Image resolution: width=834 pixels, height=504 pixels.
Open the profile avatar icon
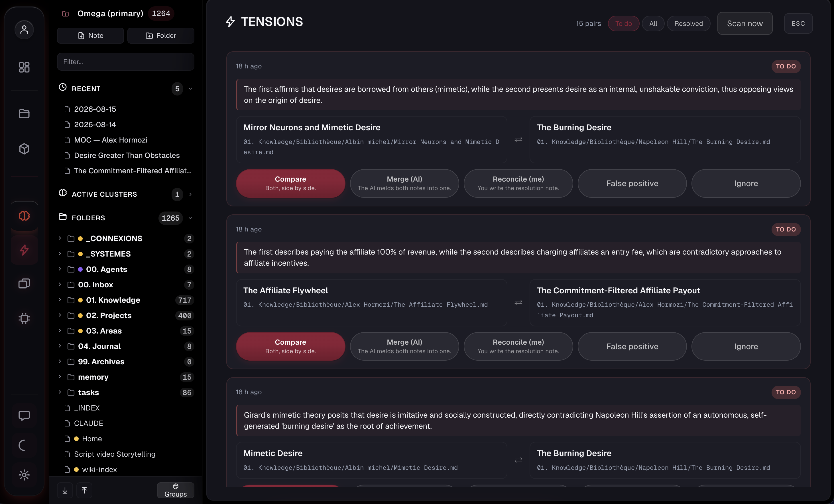(24, 30)
